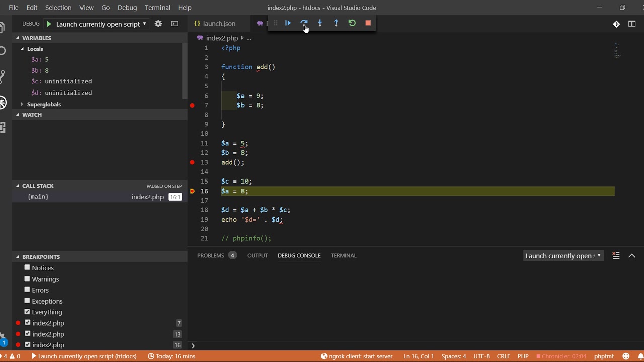
Task: Disable the index2.php line 7 breakpoint
Action: pyautogui.click(x=27, y=323)
